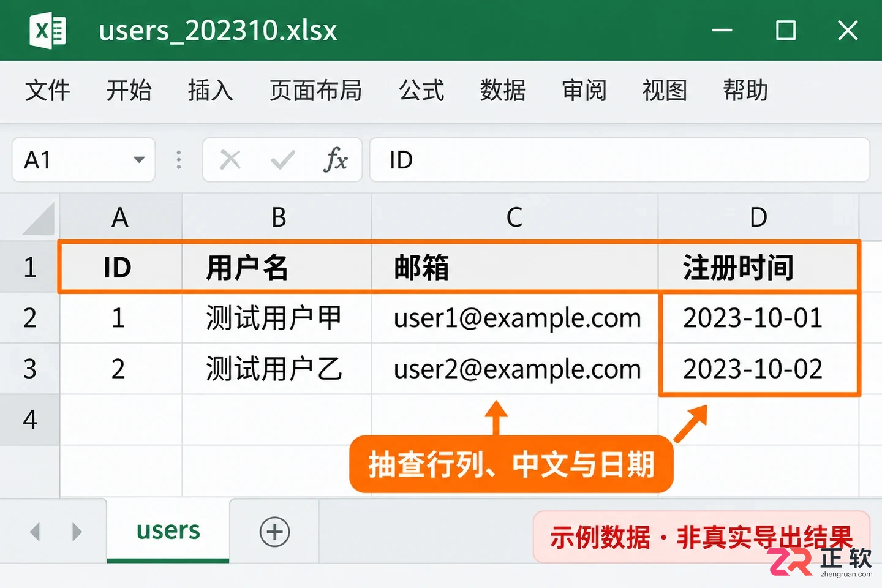Select column C header
This screenshot has height=588, width=882.
(x=514, y=217)
